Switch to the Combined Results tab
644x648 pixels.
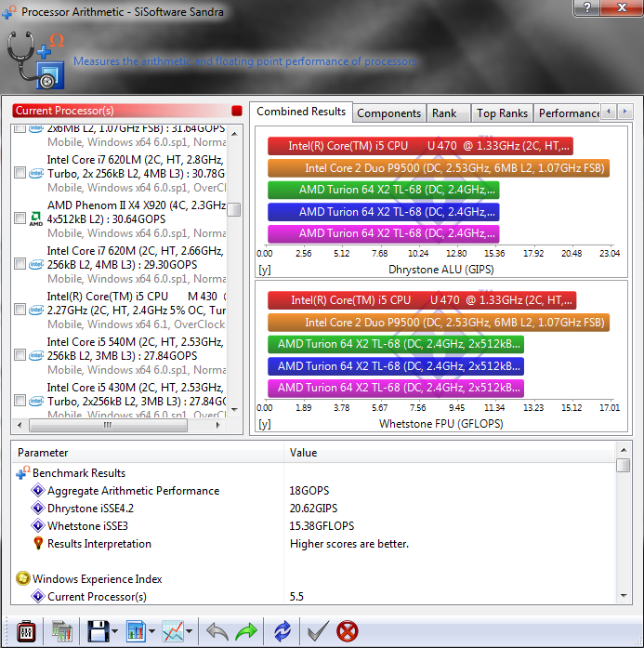click(301, 112)
